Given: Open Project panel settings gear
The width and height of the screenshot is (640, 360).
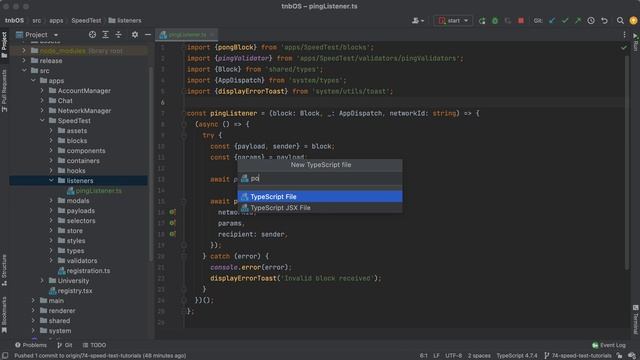Looking at the screenshot, I should coord(135,35).
